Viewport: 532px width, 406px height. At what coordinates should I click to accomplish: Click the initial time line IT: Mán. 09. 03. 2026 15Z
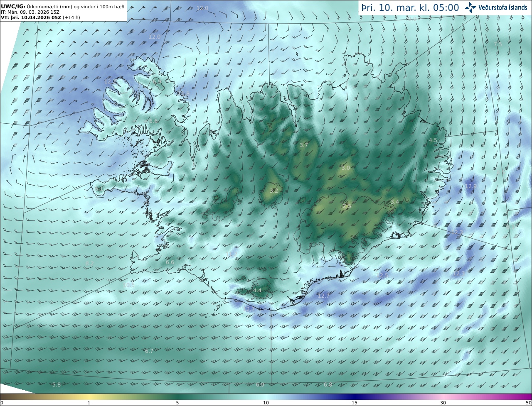click(x=30, y=12)
